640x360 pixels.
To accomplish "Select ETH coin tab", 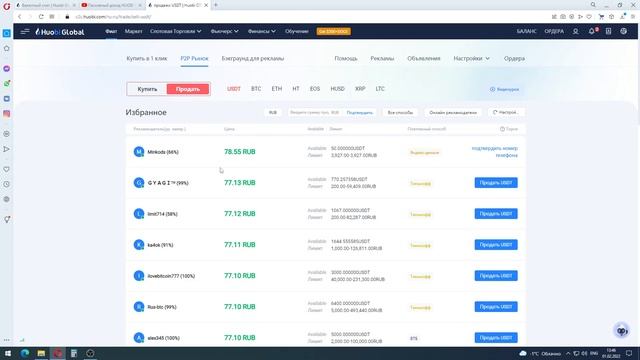I will pos(277,89).
